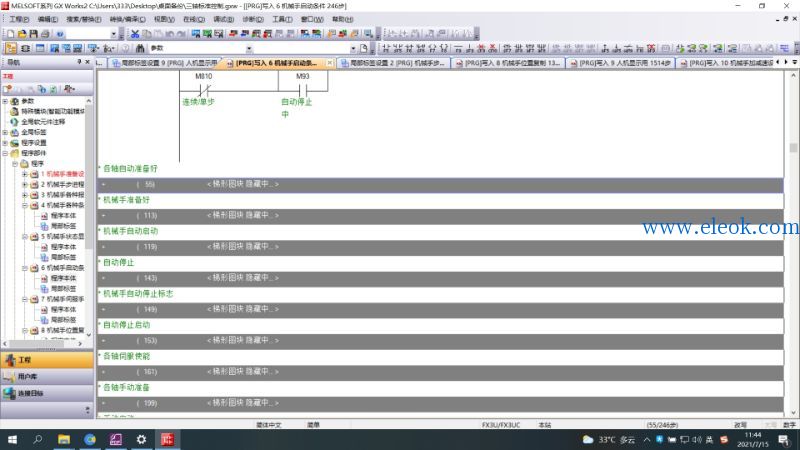
Task: Click the M93 contact in ladder
Action: [303, 90]
